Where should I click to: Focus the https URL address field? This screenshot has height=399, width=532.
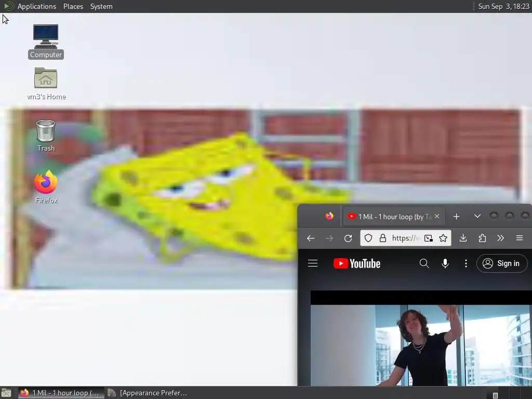tap(406, 238)
